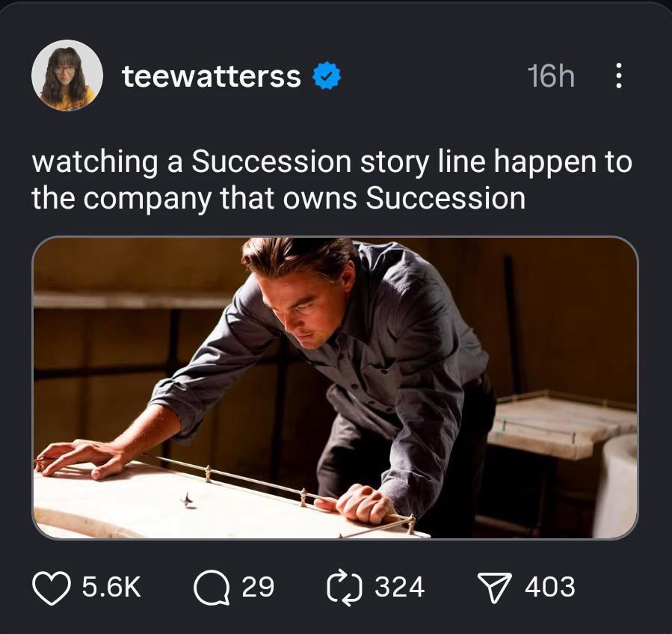Image resolution: width=672 pixels, height=634 pixels.
Task: Click the spinning top in the image
Action: point(187,499)
